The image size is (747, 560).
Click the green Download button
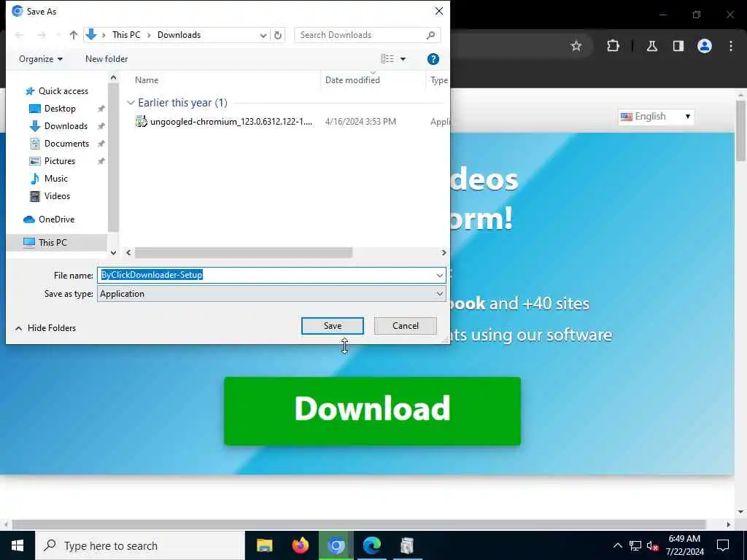coord(372,411)
